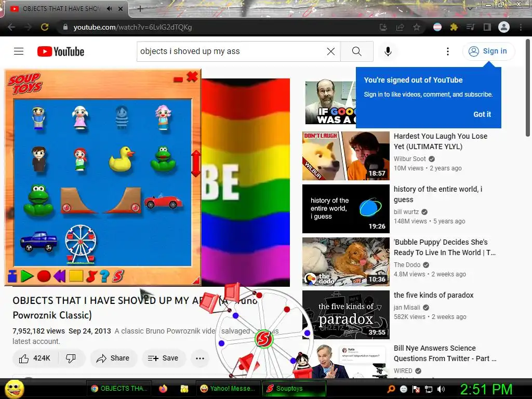Open Chrome media control icon
This screenshot has width=532, height=399.
click(470, 27)
